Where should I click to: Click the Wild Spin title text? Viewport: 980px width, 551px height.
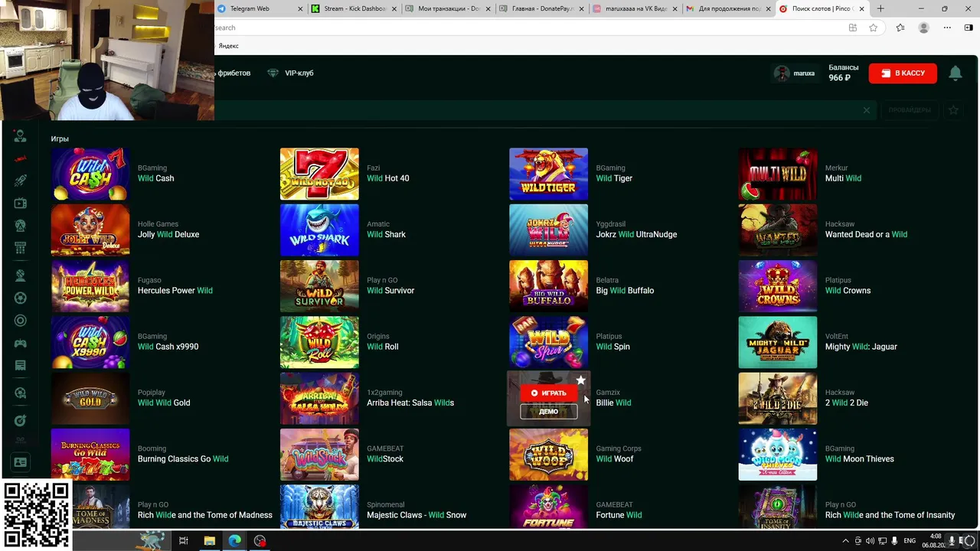612,347
